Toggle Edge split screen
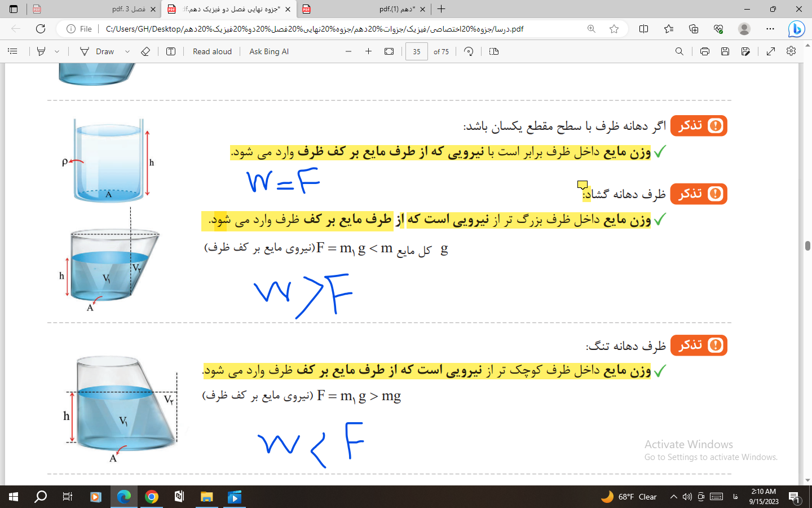Screen dimensions: 812x508 (643, 29)
